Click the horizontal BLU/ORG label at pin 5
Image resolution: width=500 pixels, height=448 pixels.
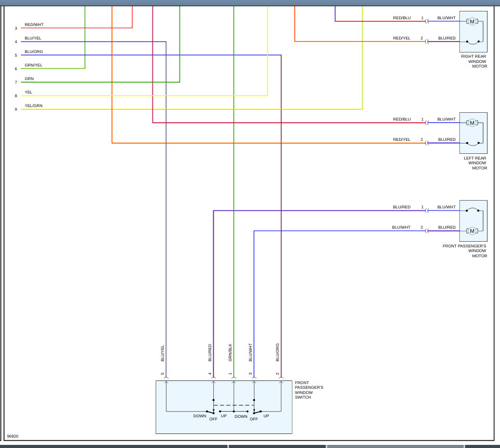click(x=33, y=51)
